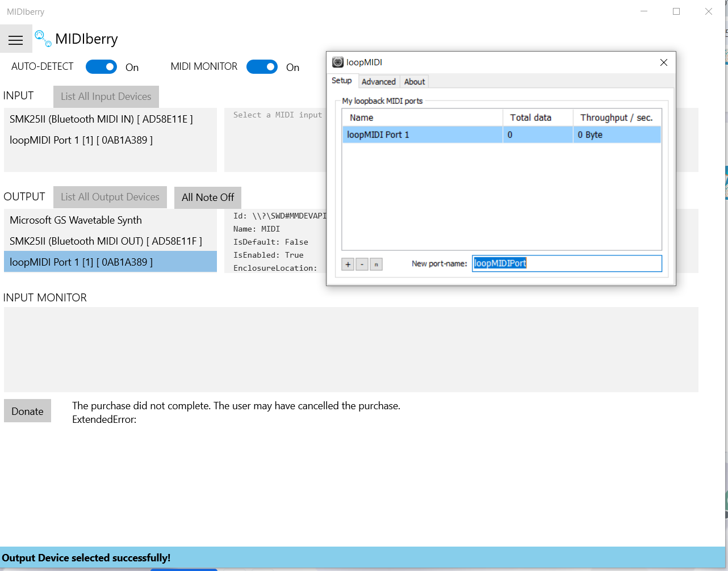Click the small mute port button

(x=376, y=264)
